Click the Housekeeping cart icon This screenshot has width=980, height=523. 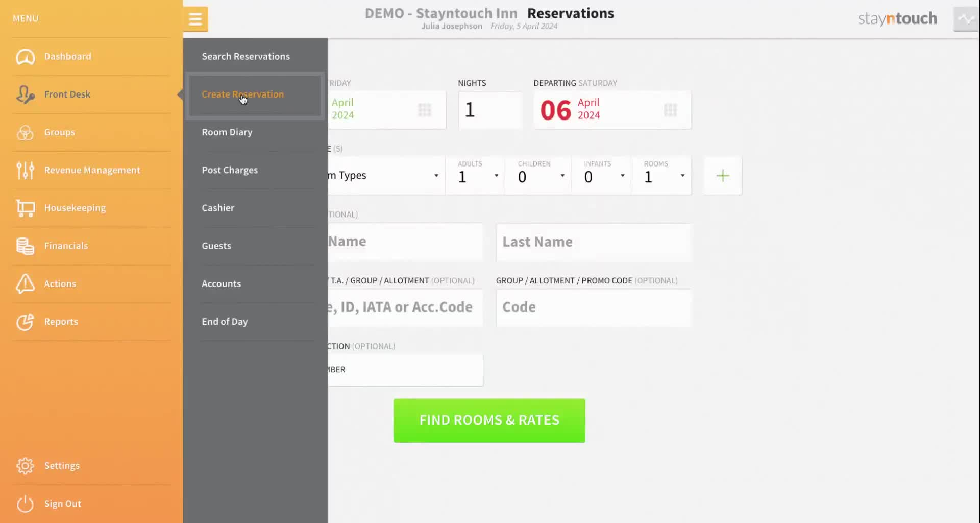[25, 208]
